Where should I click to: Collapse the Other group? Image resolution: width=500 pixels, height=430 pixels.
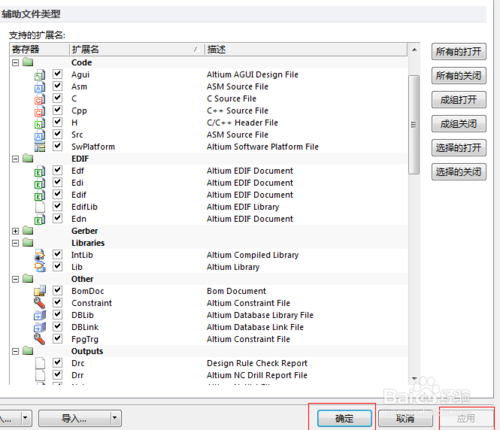(15, 279)
